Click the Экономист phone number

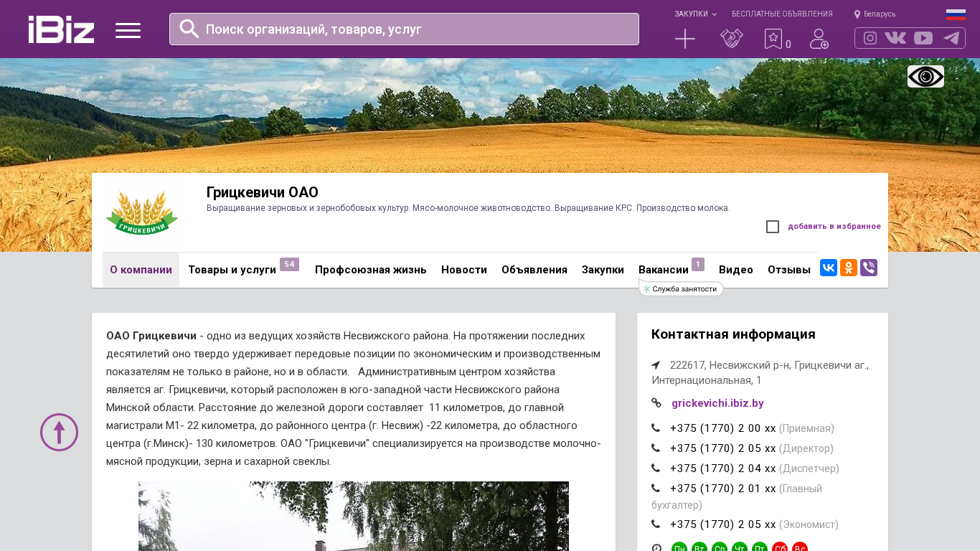click(x=723, y=524)
